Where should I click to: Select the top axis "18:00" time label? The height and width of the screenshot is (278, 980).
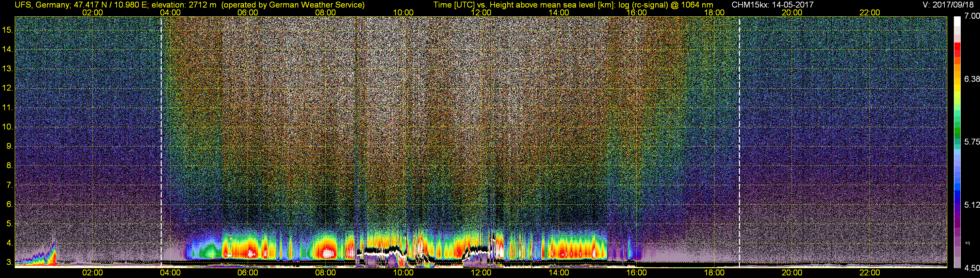pos(714,12)
